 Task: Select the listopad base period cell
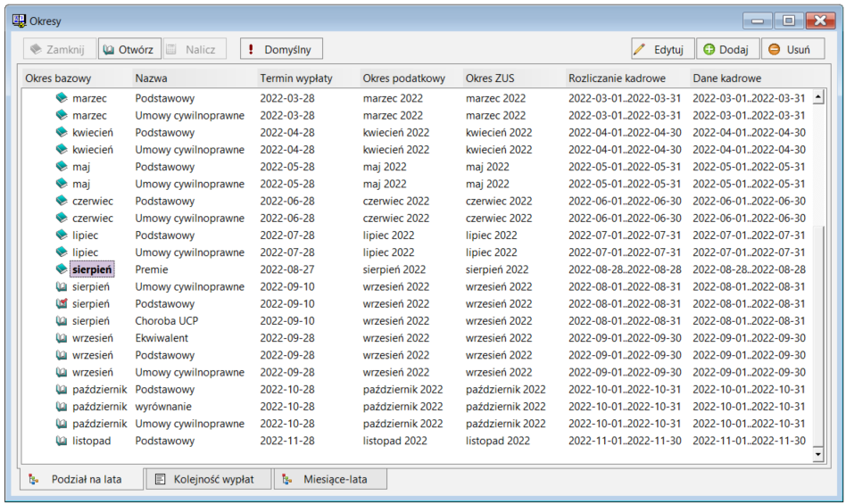[x=91, y=441]
